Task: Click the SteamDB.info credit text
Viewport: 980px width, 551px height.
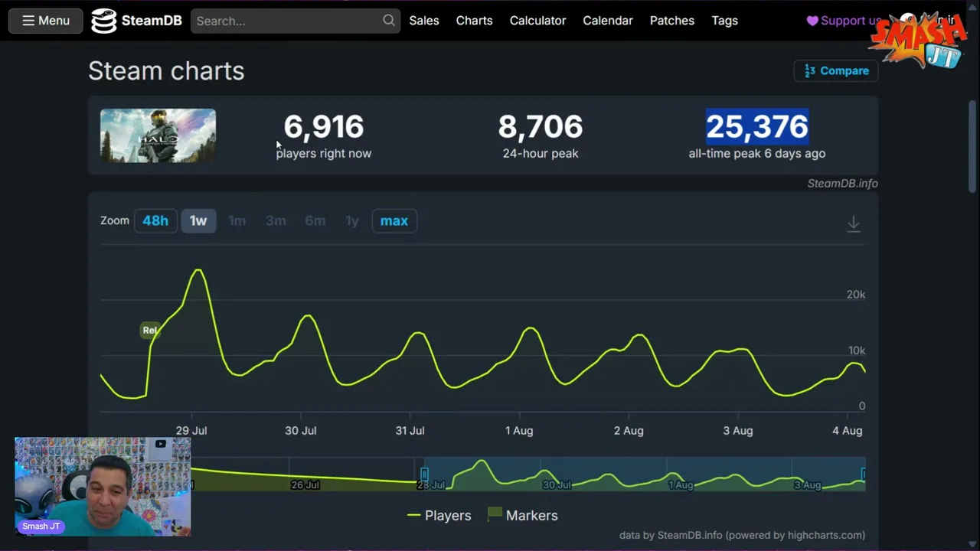Action: 842,183
